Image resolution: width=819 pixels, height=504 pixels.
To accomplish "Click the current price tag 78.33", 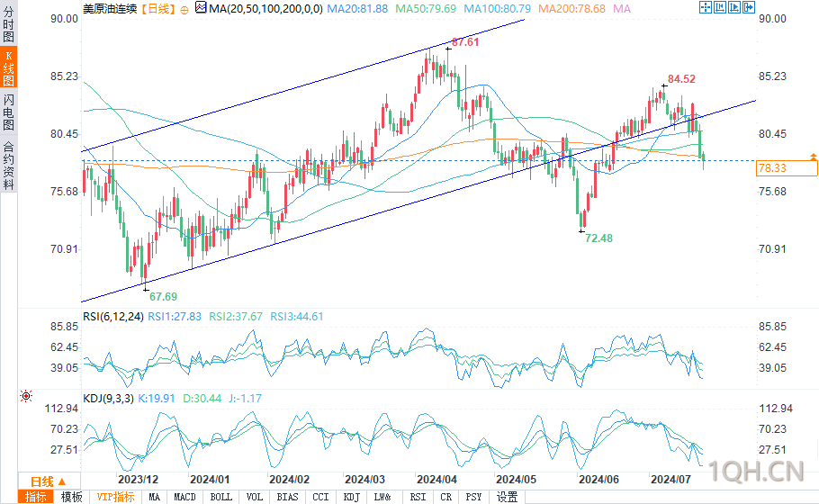I will pyautogui.click(x=787, y=168).
